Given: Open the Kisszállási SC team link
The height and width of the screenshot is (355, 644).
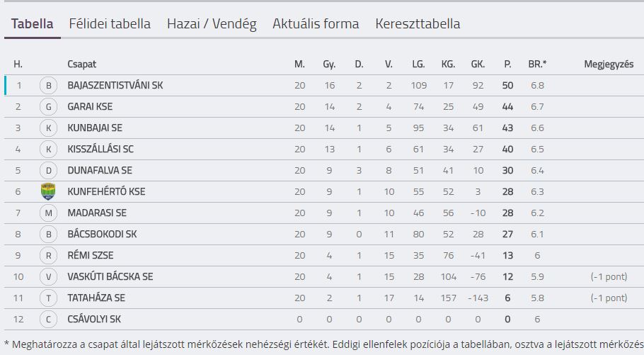Looking at the screenshot, I should 100,149.
